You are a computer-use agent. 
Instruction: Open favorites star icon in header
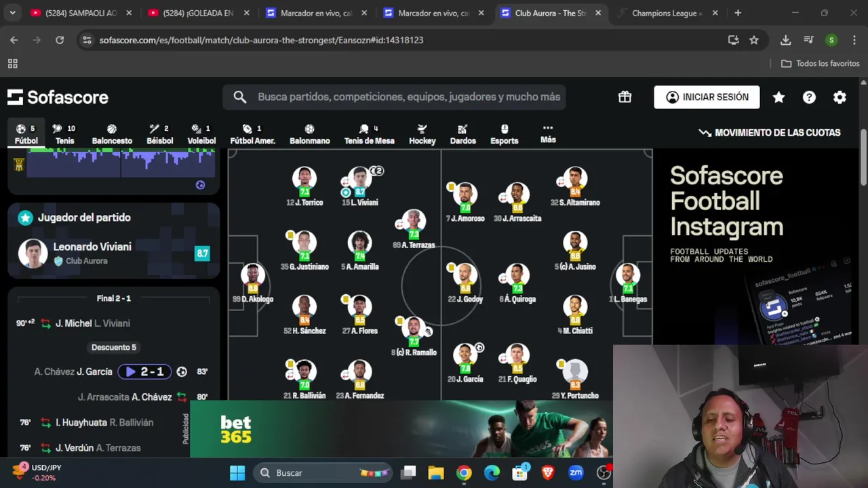click(x=778, y=97)
